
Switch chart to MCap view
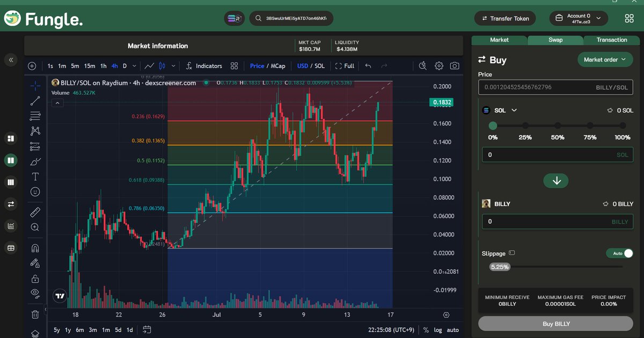278,66
